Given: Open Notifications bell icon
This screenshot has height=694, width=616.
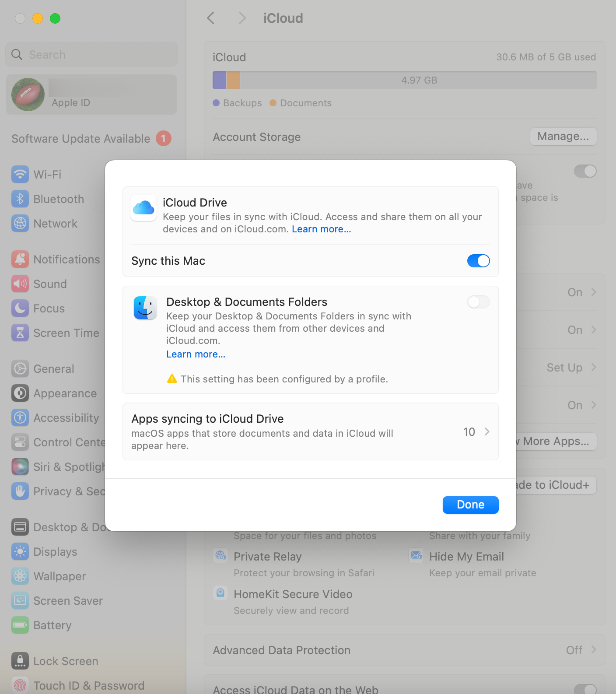Looking at the screenshot, I should (x=20, y=259).
